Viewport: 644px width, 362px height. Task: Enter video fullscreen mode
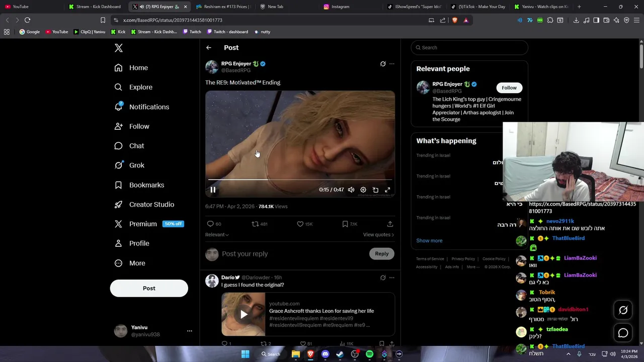click(387, 190)
